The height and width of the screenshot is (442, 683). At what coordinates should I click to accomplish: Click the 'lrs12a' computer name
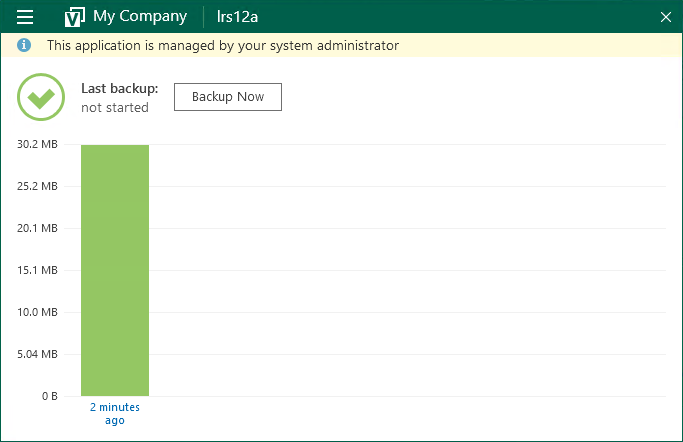click(237, 17)
